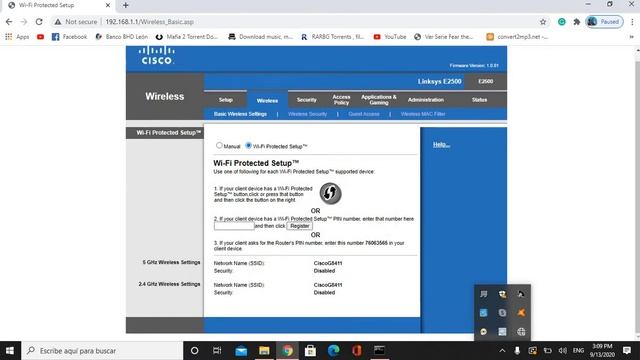Open the Administration tab
The image size is (640, 360).
point(426,100)
